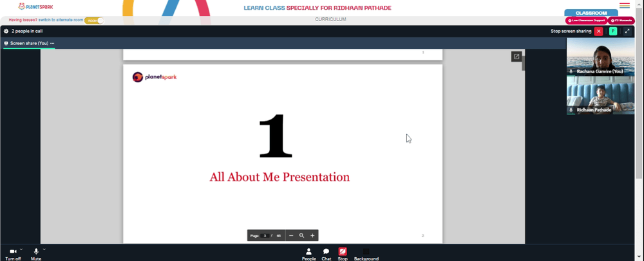Open the Chat panel

(326, 254)
